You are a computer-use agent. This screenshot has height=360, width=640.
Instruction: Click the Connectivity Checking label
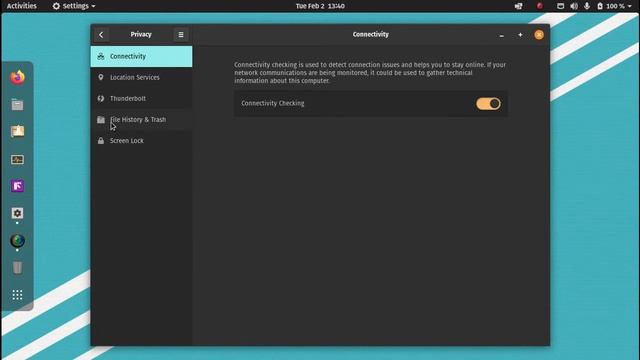pos(273,103)
